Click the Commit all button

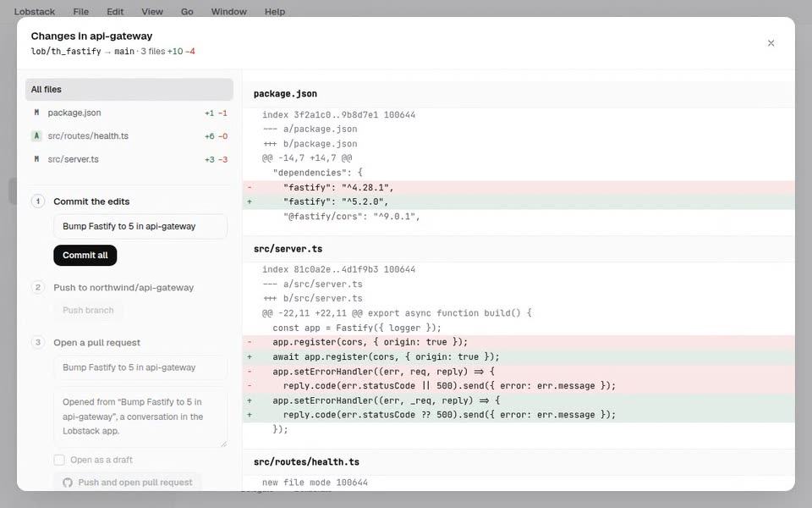tap(85, 255)
